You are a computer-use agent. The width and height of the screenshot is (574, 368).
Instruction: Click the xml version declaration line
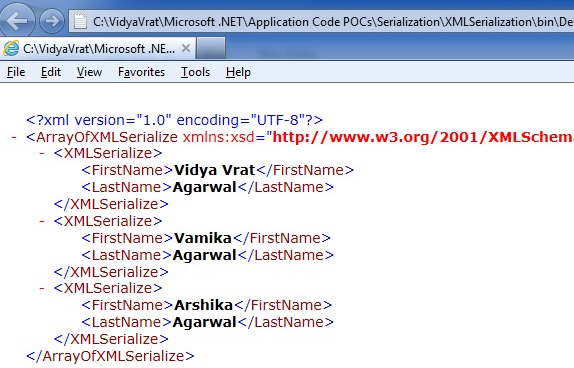pos(175,120)
